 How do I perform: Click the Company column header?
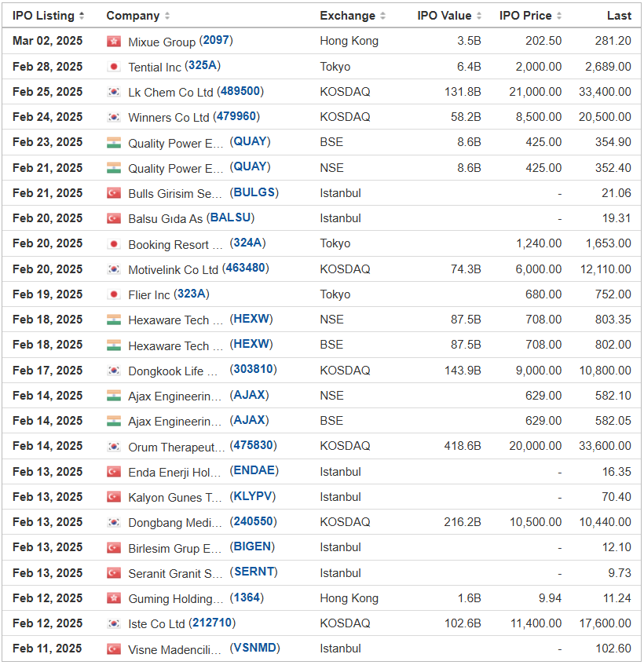[x=133, y=16]
